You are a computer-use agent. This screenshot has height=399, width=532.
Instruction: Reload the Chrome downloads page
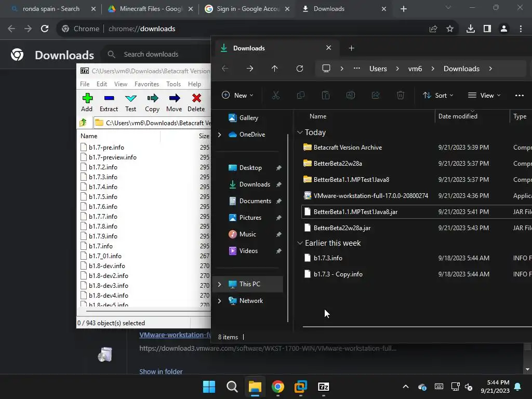click(45, 29)
